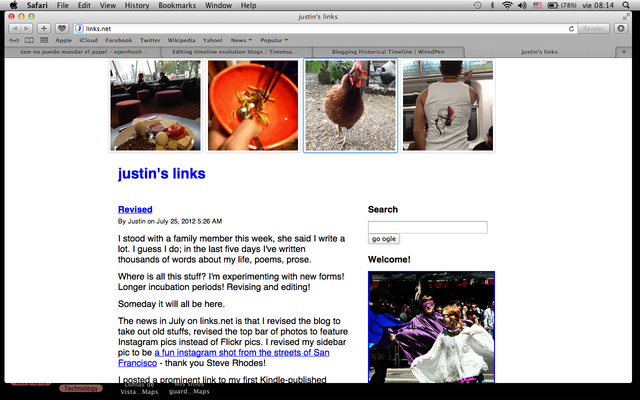Click the Technology tag in background window

[81, 388]
